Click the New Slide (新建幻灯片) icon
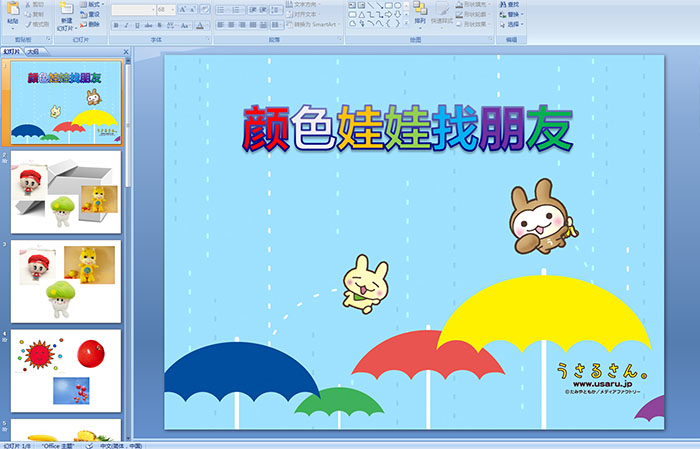 pyautogui.click(x=67, y=9)
